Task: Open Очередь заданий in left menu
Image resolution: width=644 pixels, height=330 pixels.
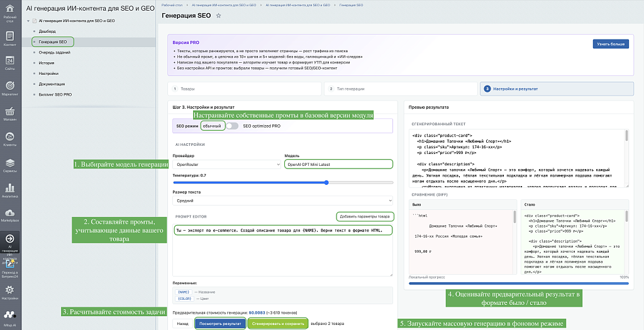Action: pos(55,53)
